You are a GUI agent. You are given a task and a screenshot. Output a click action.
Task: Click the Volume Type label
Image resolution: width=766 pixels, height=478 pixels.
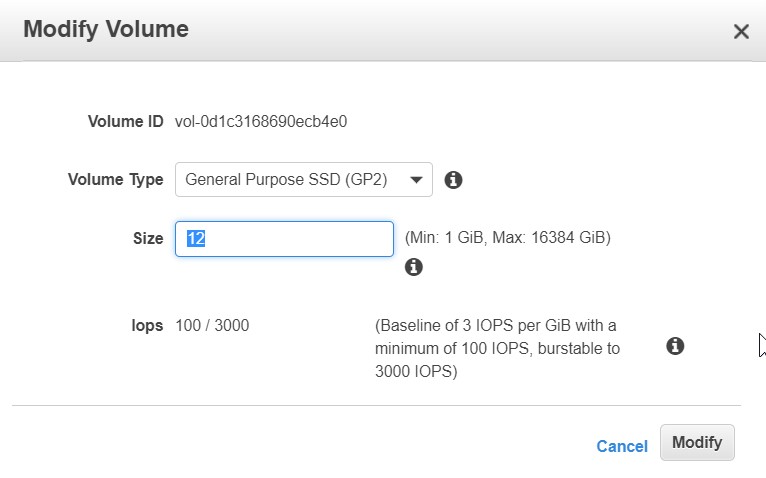pyautogui.click(x=115, y=180)
